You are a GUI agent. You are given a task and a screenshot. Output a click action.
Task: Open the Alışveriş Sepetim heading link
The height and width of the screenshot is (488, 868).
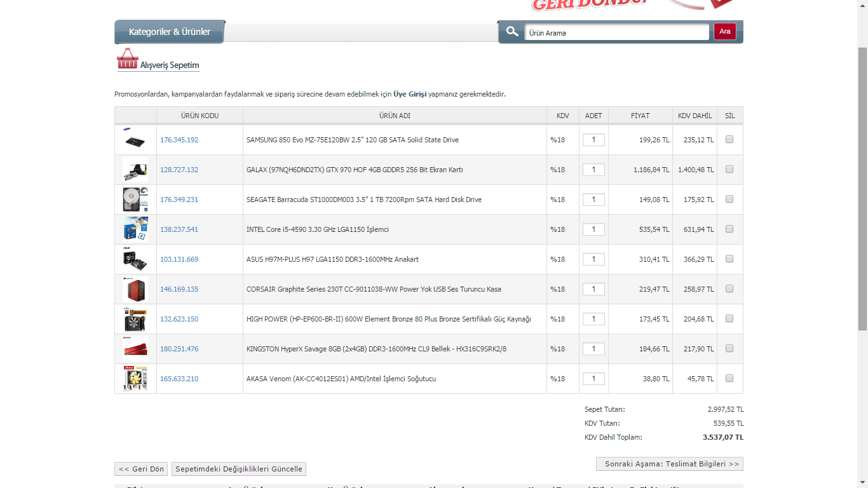[x=170, y=65]
